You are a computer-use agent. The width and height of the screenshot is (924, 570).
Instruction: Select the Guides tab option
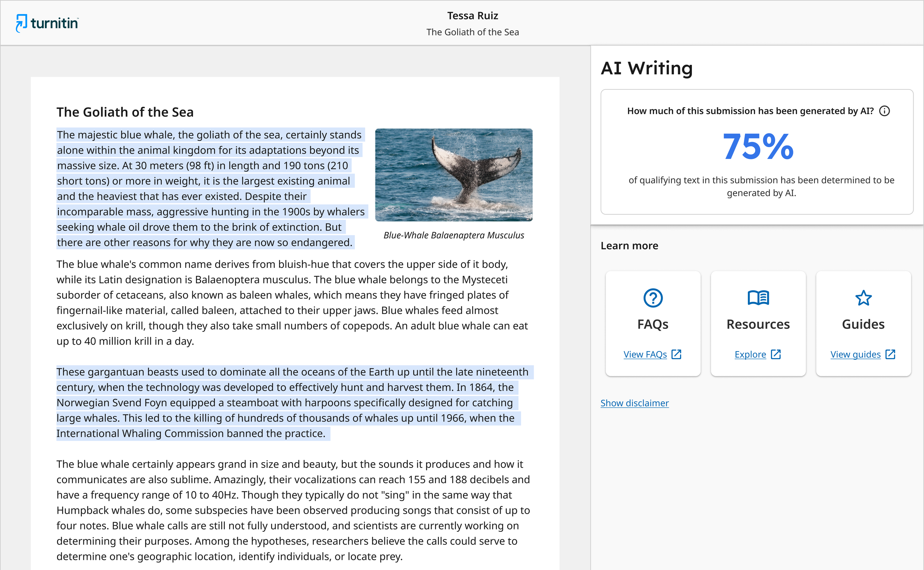tap(863, 323)
